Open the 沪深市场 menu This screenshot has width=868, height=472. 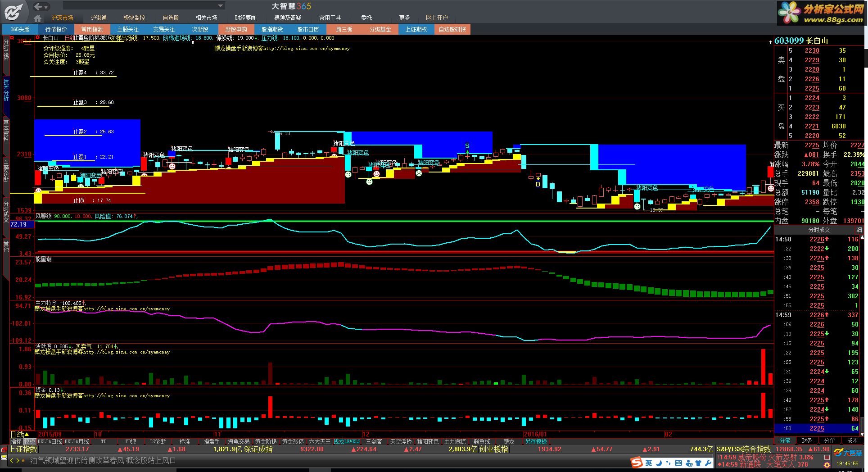63,18
